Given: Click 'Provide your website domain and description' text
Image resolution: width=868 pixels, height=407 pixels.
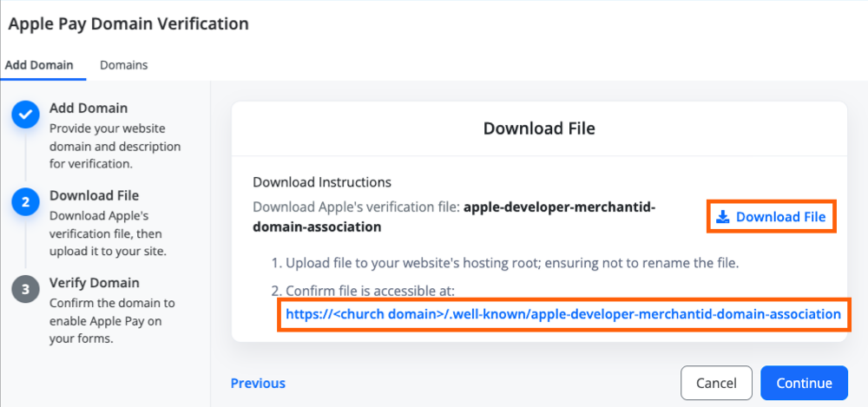Looking at the screenshot, I should pos(115,146).
